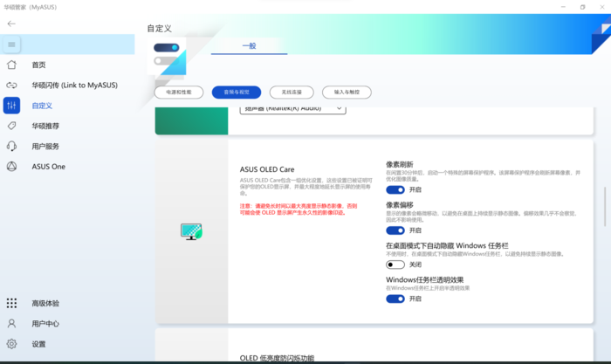This screenshot has height=364, width=611.
Task: Disable the 像素偏移 toggle
Action: pyautogui.click(x=395, y=230)
